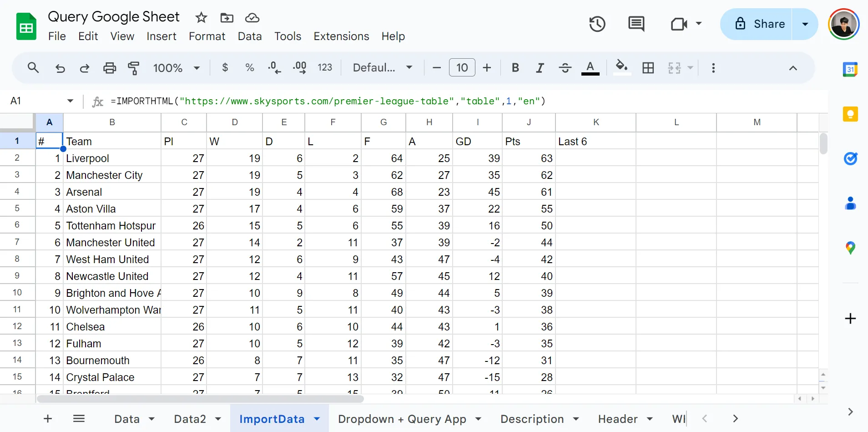Open the font family dropdown
This screenshot has height=432, width=868.
coord(383,68)
